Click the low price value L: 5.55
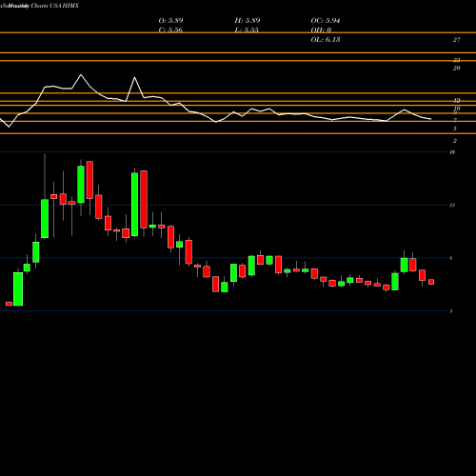Image resolution: width=476 pixels, height=476 pixels. (x=247, y=30)
